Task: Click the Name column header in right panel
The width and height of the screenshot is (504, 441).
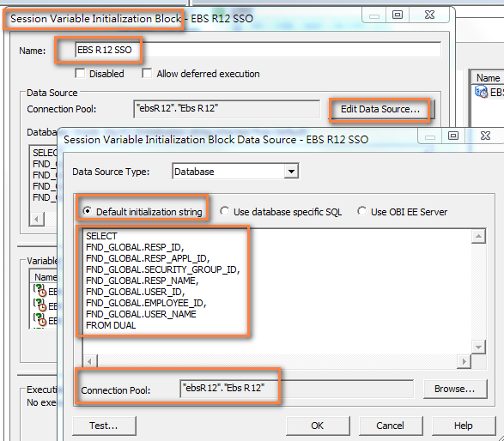Action: [488, 78]
